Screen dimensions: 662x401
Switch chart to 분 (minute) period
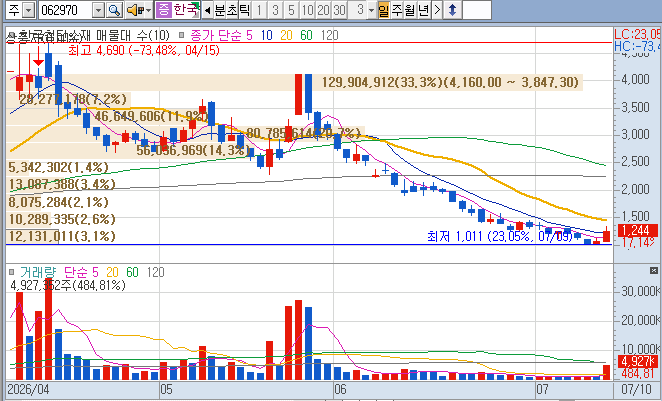click(x=220, y=10)
